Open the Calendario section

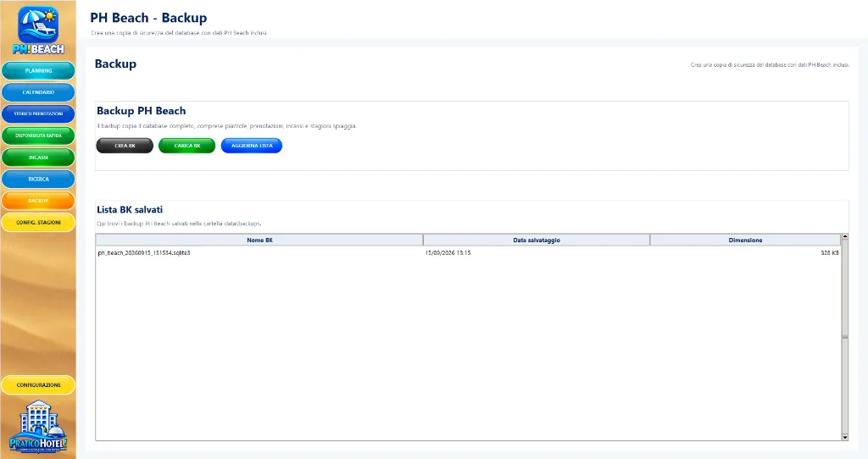38,92
